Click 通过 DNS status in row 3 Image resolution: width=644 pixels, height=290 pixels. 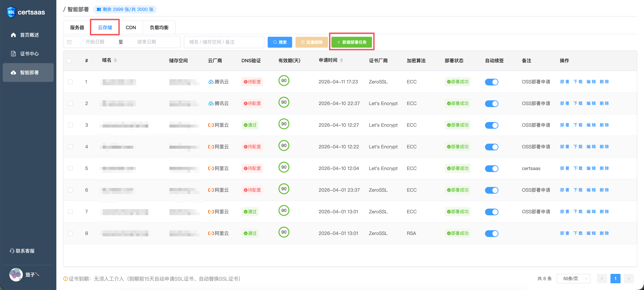(x=250, y=125)
